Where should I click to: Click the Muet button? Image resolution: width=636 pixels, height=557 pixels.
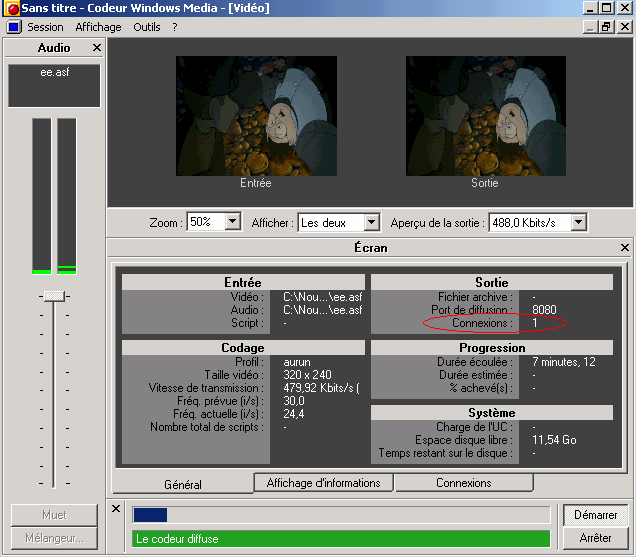click(x=54, y=515)
